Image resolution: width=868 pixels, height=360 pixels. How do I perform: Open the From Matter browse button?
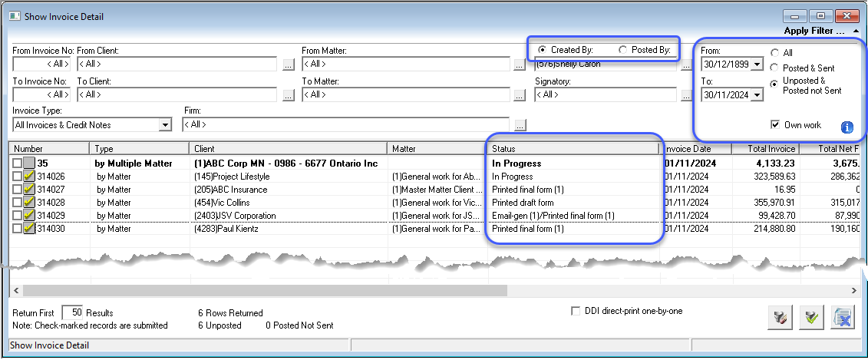[519, 64]
